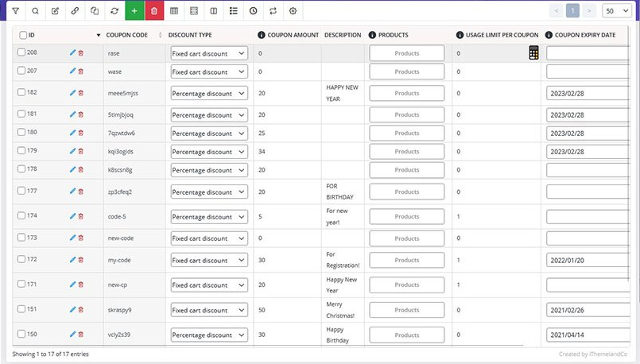This screenshot has height=364, width=640.
Task: Open the history clock icon
Action: tap(253, 11)
